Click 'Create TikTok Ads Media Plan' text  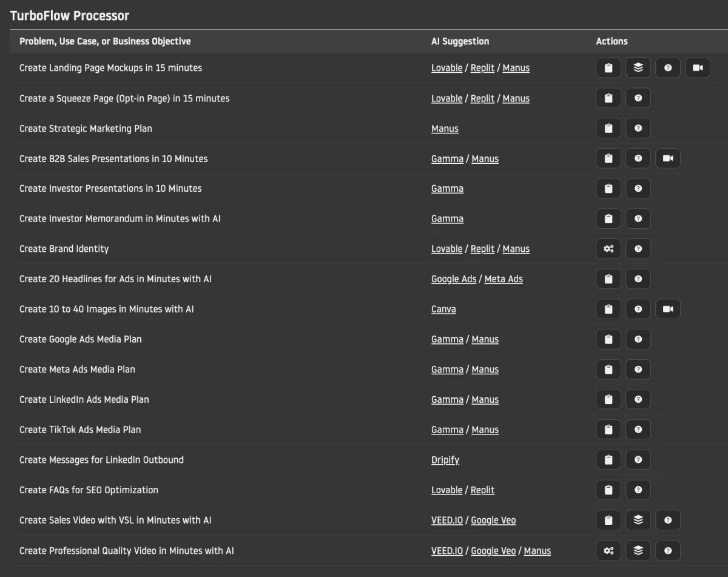[80, 430]
